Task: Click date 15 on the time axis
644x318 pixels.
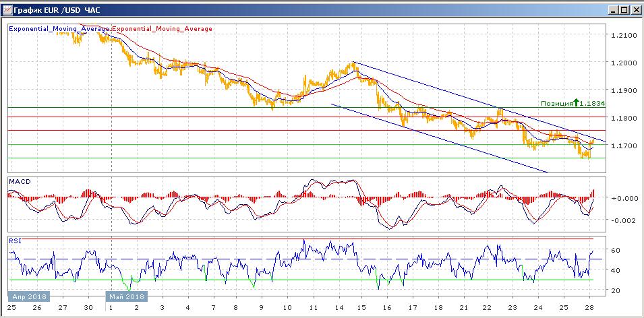Action: [x=363, y=308]
